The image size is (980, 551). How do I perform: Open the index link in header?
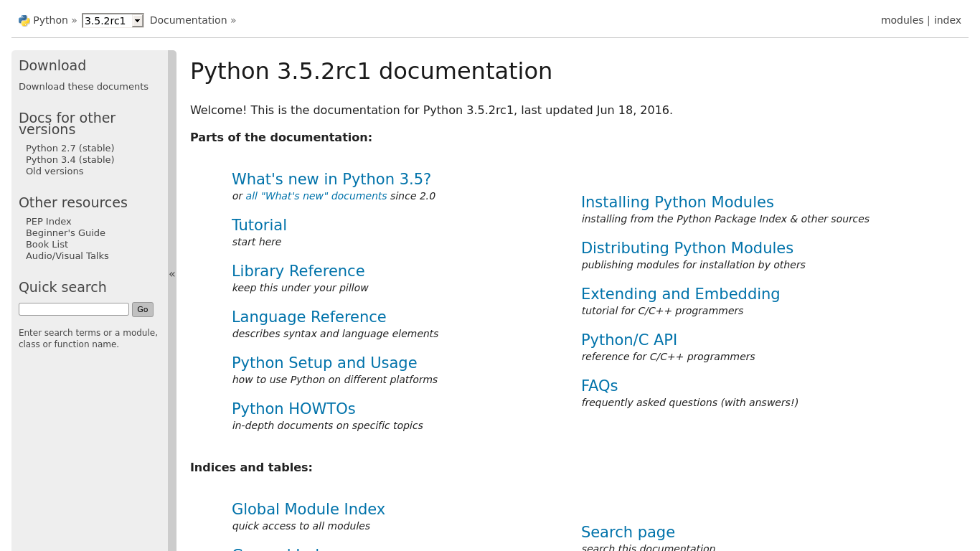[947, 20]
